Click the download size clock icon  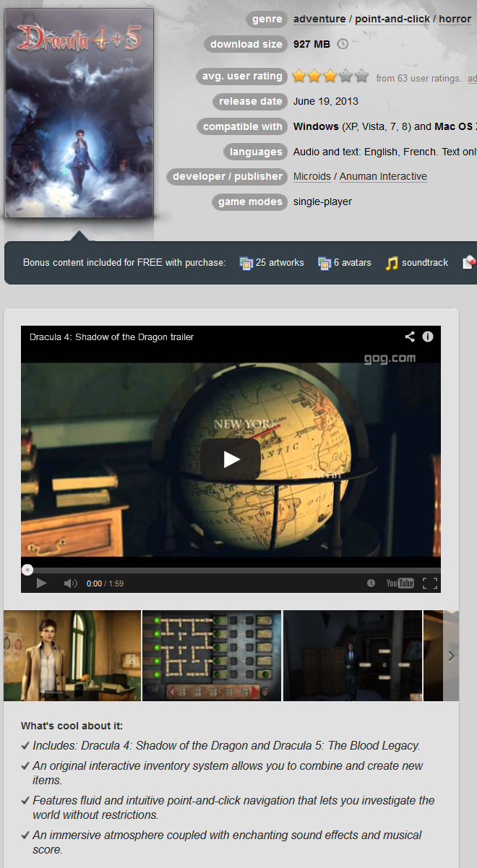tap(343, 44)
